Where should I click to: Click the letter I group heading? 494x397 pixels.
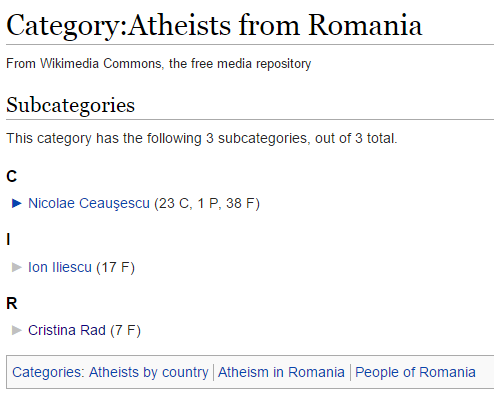click(x=8, y=239)
